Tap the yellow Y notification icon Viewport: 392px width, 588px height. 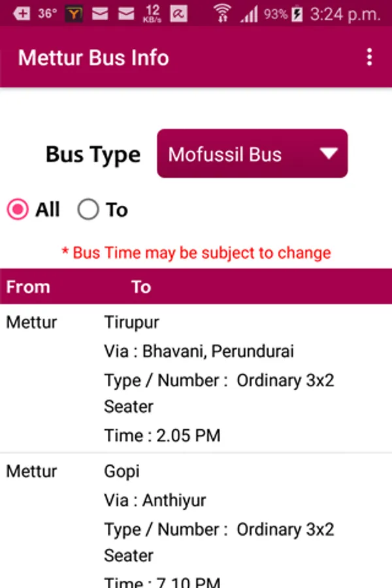pos(74,13)
